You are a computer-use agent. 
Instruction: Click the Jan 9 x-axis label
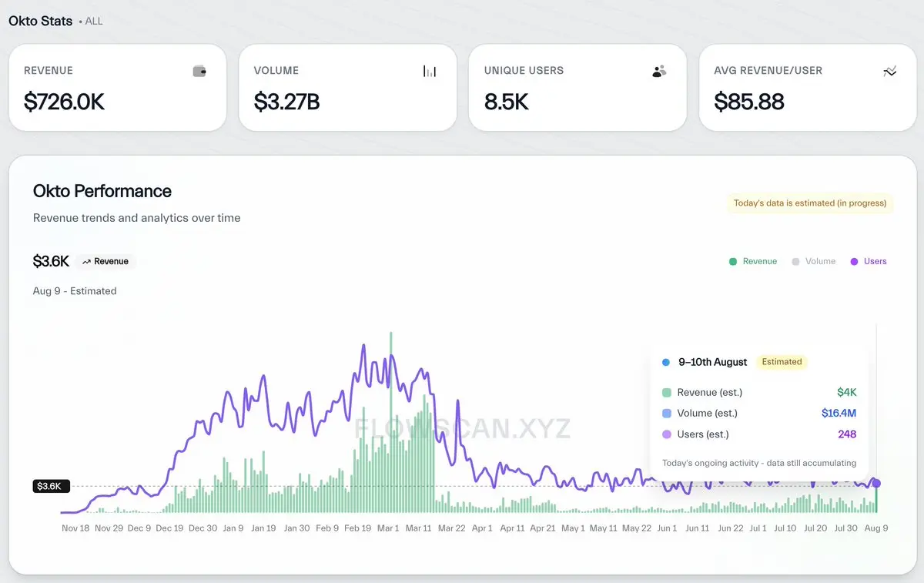tap(233, 528)
